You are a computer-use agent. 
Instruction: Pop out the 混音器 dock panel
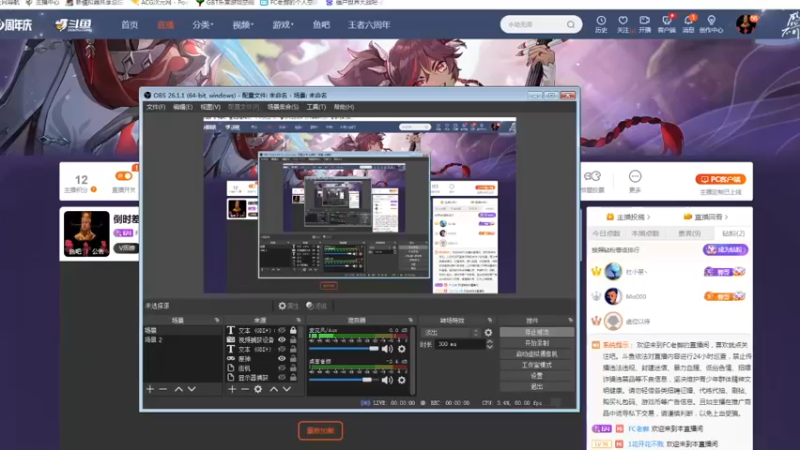click(410, 320)
